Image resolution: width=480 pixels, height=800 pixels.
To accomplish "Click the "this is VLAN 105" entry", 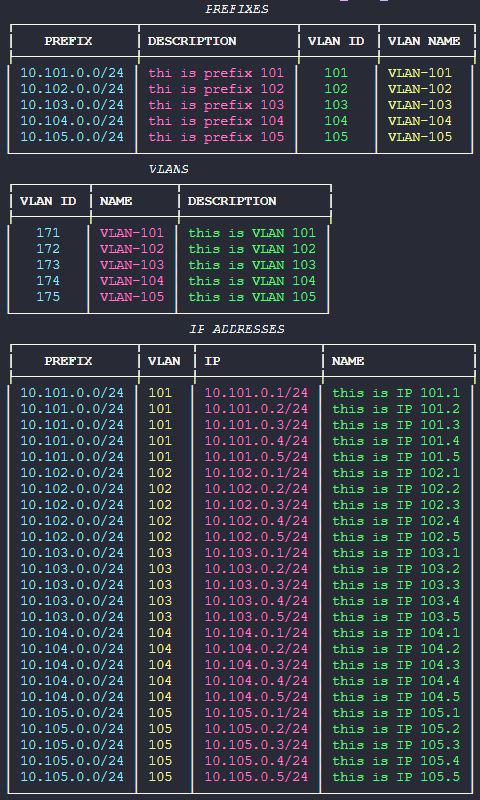I will point(252,297).
